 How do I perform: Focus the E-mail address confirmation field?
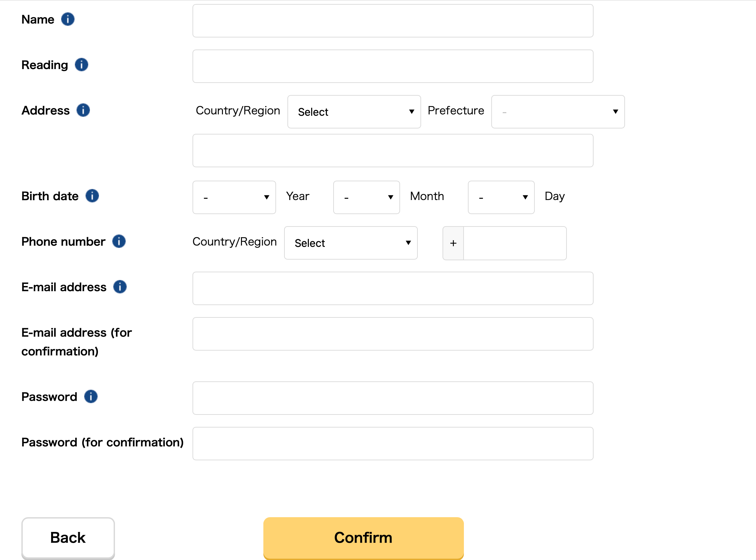click(x=393, y=334)
